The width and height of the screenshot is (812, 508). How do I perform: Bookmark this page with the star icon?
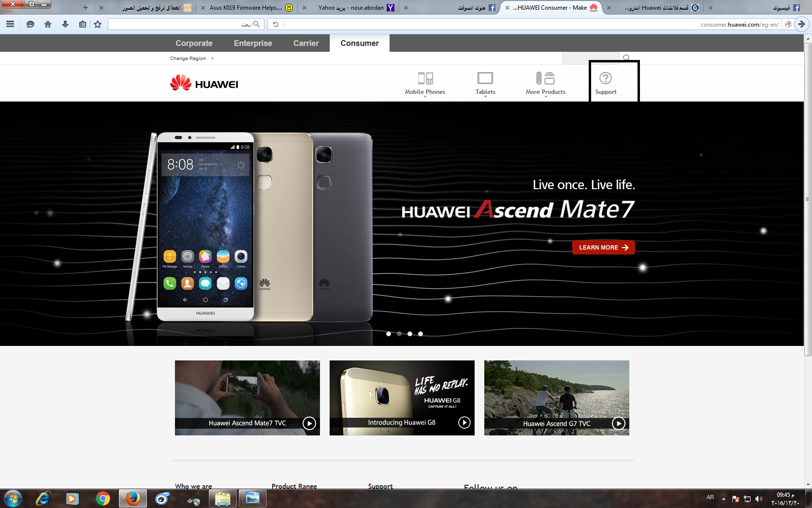click(98, 24)
